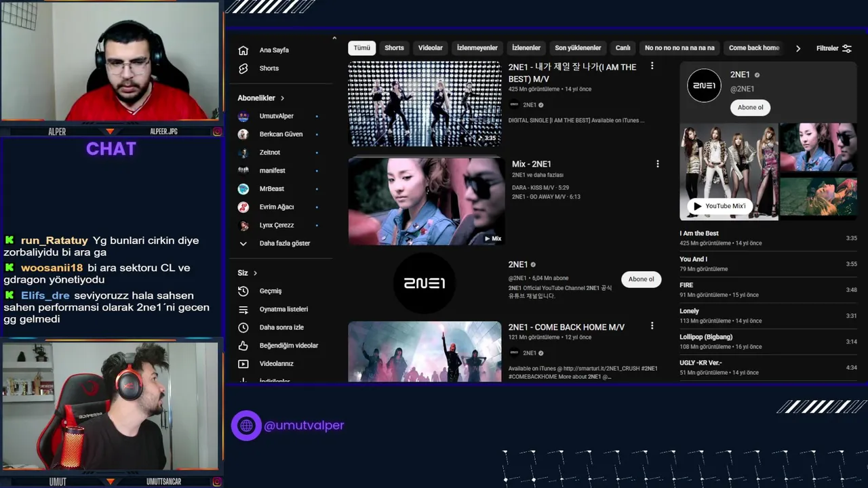Click 2NE1 - GO AWAY M/V mix entry
Image resolution: width=868 pixels, height=488 pixels.
546,197
